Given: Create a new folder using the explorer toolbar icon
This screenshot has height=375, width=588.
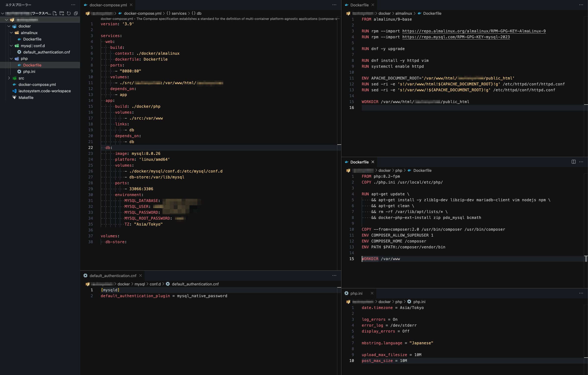Looking at the screenshot, I should 62,13.
